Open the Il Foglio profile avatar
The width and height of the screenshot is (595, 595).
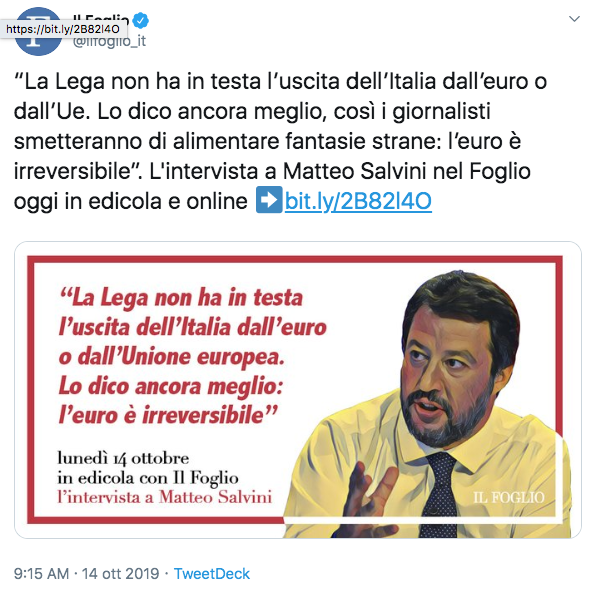point(38,32)
